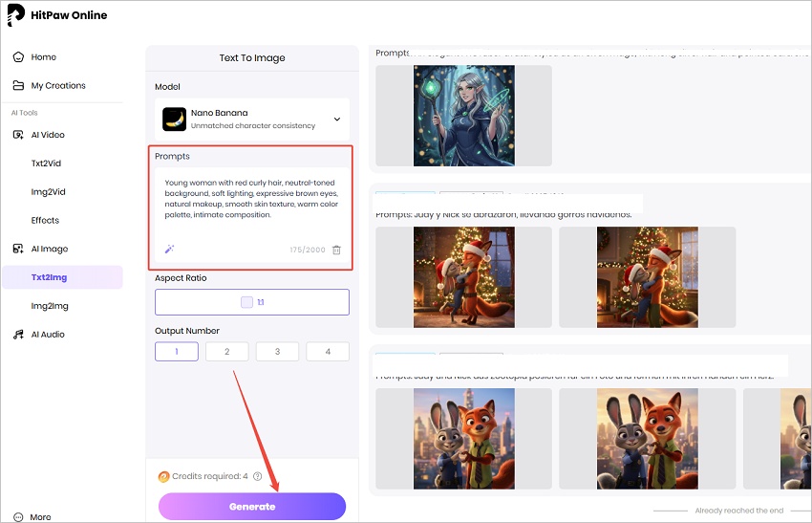Click the magic wand prompt enhancer

(x=169, y=250)
